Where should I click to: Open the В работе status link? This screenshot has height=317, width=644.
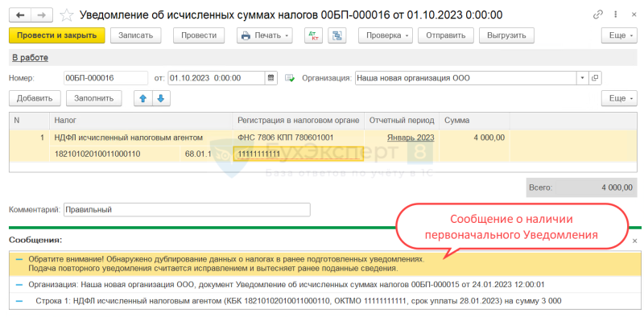tap(30, 58)
